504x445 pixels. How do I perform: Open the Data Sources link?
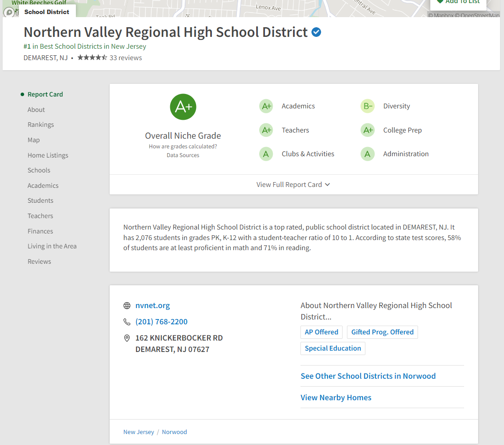183,155
